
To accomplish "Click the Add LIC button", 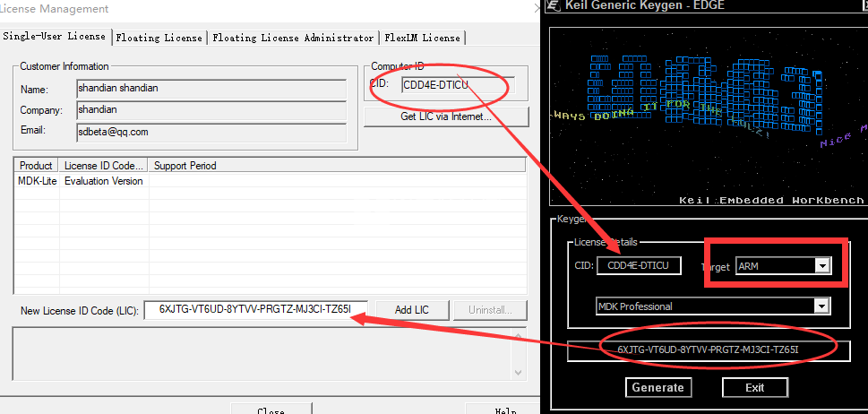I will 412,310.
